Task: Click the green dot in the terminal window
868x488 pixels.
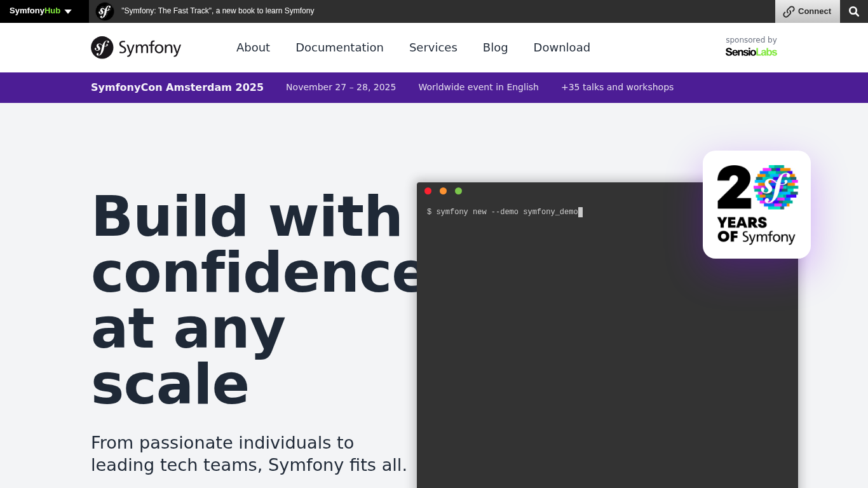Action: click(x=459, y=191)
